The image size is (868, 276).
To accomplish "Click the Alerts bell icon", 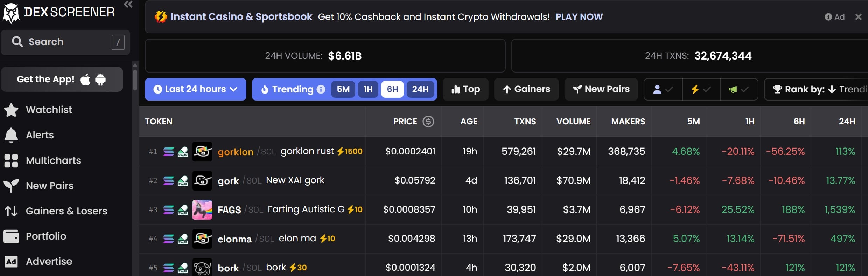I will tap(11, 135).
